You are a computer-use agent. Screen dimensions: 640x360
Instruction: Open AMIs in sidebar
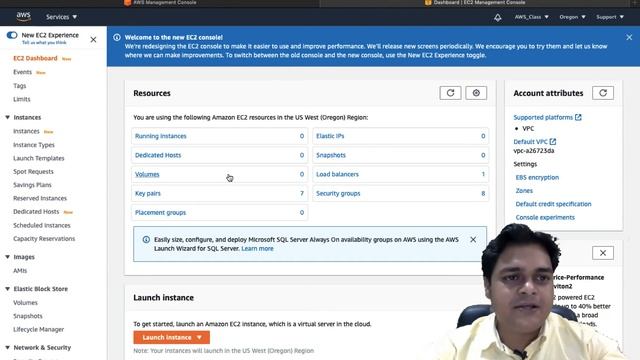pyautogui.click(x=20, y=271)
